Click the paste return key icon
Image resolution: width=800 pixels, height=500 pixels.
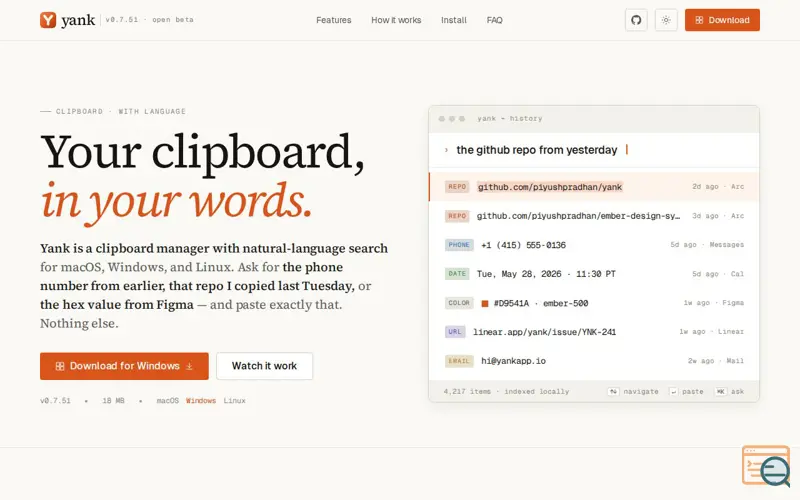pyautogui.click(x=673, y=391)
